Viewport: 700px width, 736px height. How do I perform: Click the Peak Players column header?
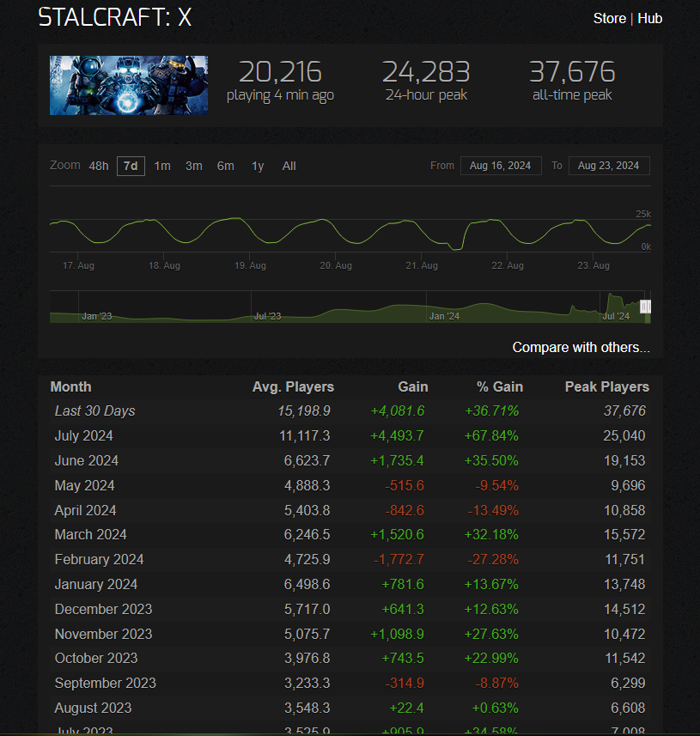coord(607,386)
